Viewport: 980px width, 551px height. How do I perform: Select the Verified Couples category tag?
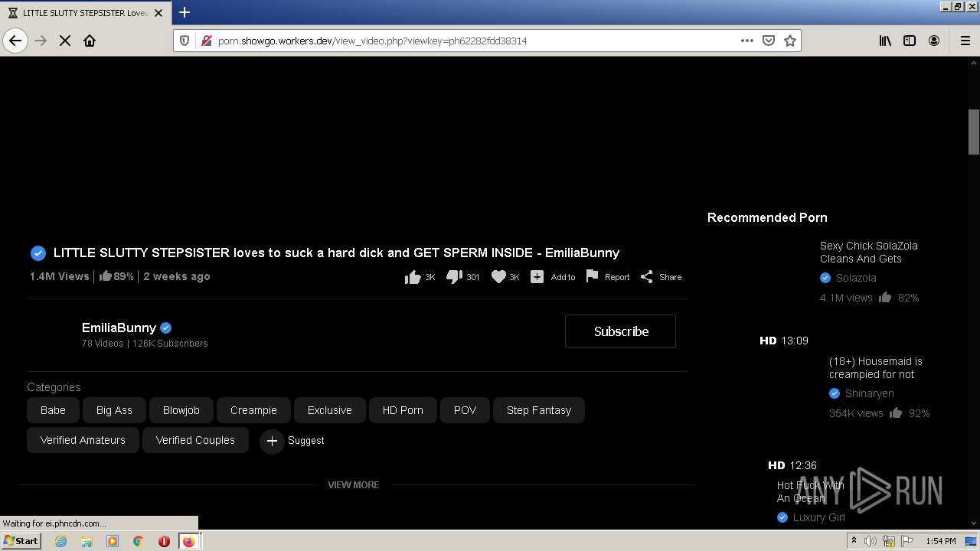point(195,440)
